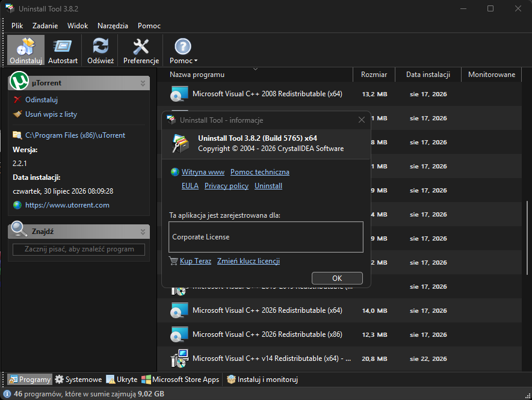Image resolution: width=532 pixels, height=400 pixels.
Task: Click the program list vertical scrollbar
Action: (527, 237)
